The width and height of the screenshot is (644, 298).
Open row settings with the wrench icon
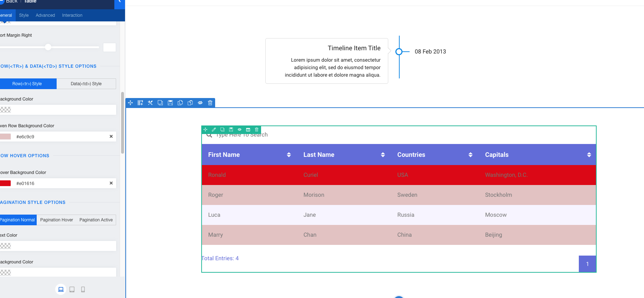[150, 103]
